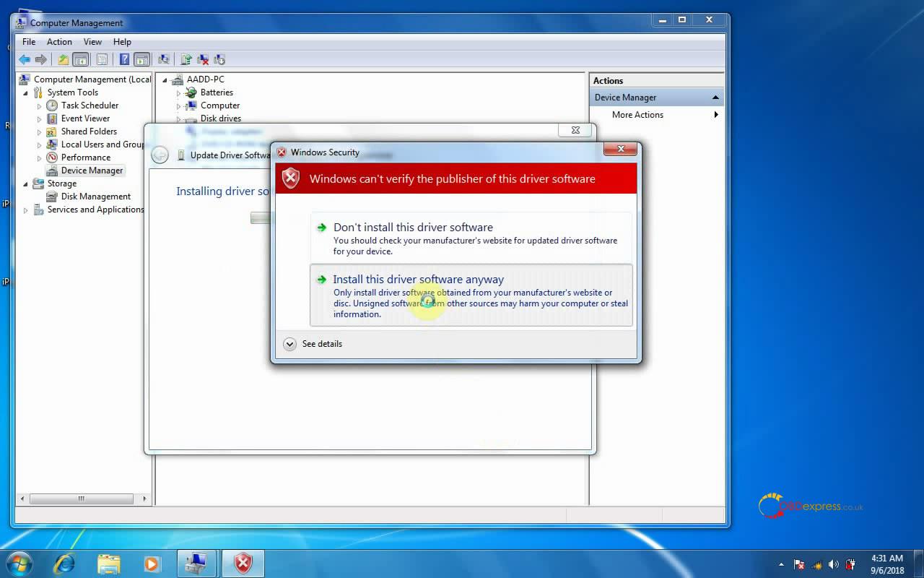Select Disk Management under Storage
This screenshot has height=578, width=924.
pos(96,197)
